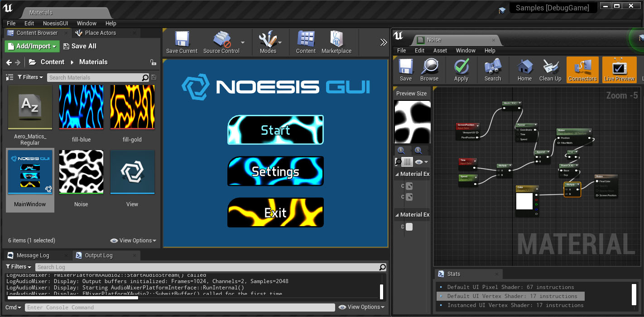Click white Color node swatch in graph
Image resolution: width=644 pixels, height=317 pixels.
click(x=524, y=202)
